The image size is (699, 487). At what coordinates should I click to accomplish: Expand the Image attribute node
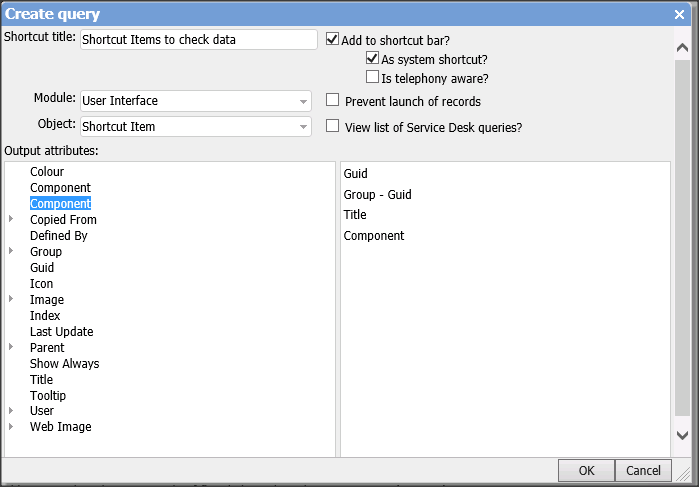11,299
